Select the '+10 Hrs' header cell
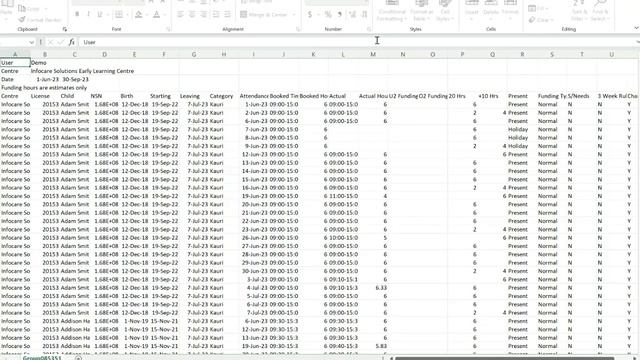 [x=492, y=96]
